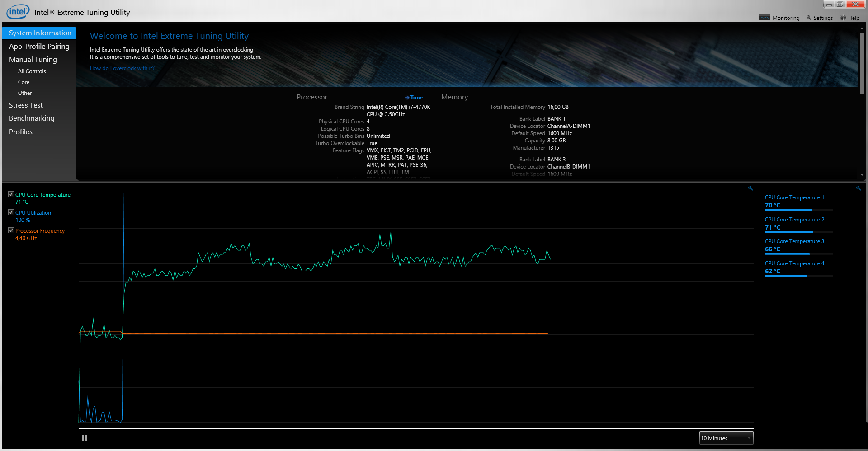
Task: Select System Information in the sidebar
Action: coord(39,33)
